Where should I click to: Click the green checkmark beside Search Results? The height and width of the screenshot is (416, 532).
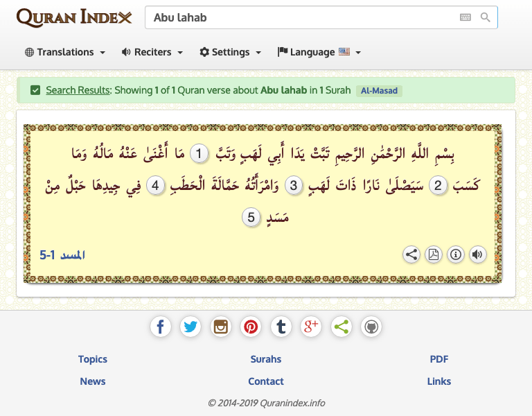point(35,90)
